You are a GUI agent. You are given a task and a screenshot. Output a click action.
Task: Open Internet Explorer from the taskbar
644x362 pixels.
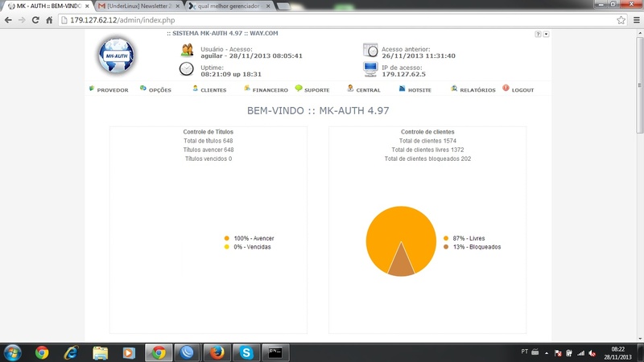coord(71,353)
